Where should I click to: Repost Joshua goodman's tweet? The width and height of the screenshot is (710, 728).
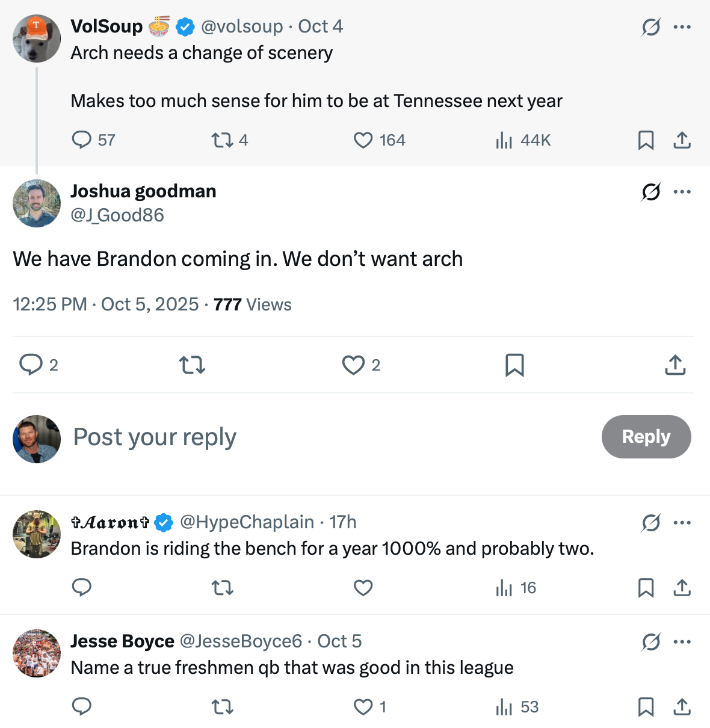[193, 365]
